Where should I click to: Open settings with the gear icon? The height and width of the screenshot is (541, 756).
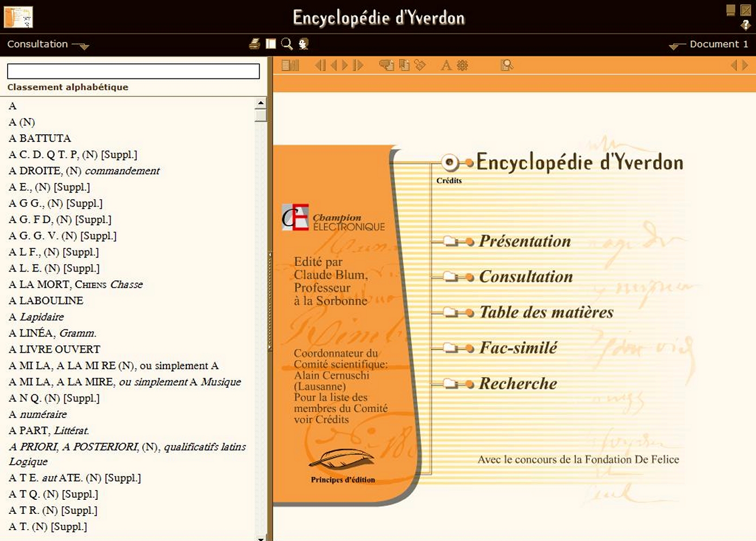462,65
